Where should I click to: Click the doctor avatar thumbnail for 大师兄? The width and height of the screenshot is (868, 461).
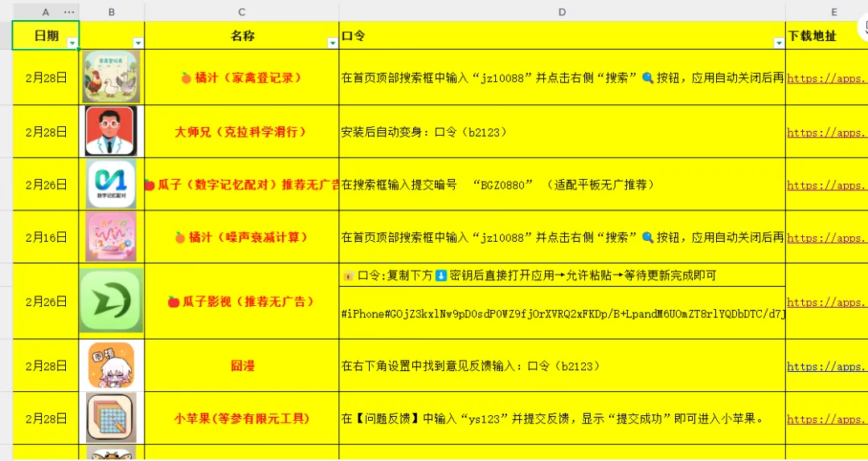111,131
